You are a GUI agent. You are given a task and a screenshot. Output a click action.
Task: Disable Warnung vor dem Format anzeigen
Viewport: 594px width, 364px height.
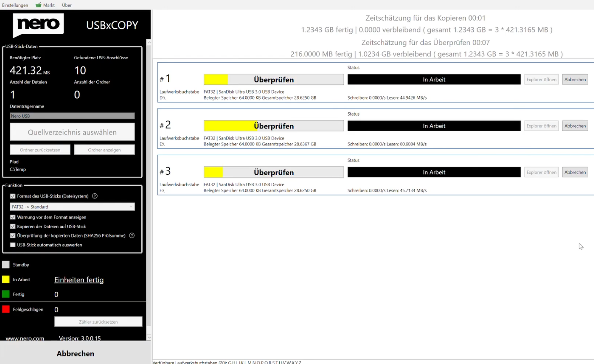(13, 217)
